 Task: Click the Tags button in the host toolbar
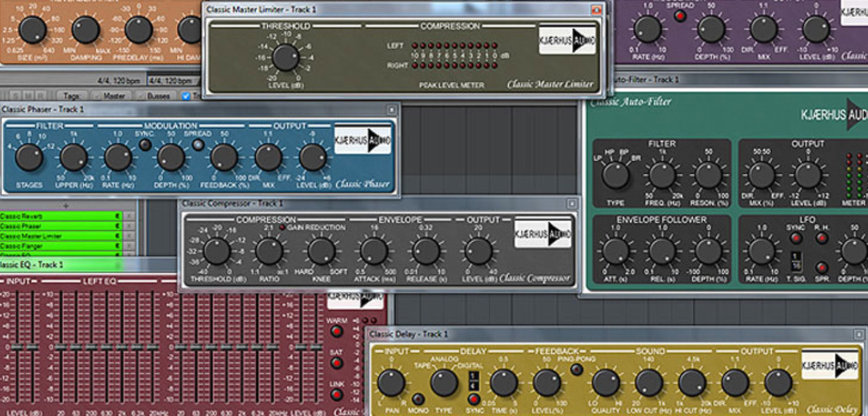click(x=73, y=96)
